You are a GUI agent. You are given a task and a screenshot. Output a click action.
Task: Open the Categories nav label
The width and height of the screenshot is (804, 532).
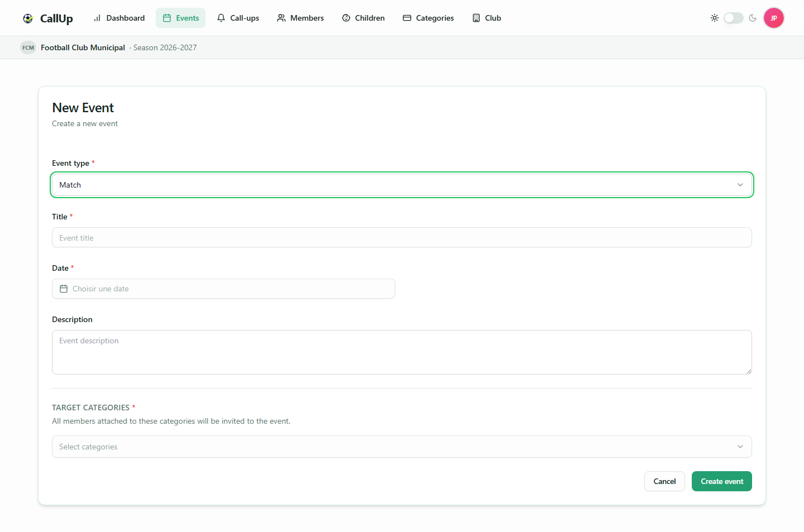pos(435,18)
